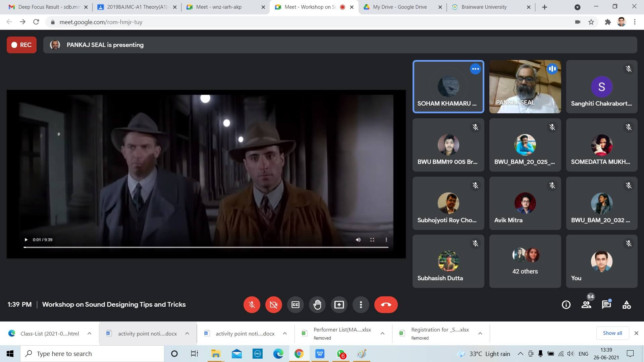This screenshot has width=644, height=362.
Task: Open meeting details info icon
Action: pyautogui.click(x=566, y=305)
